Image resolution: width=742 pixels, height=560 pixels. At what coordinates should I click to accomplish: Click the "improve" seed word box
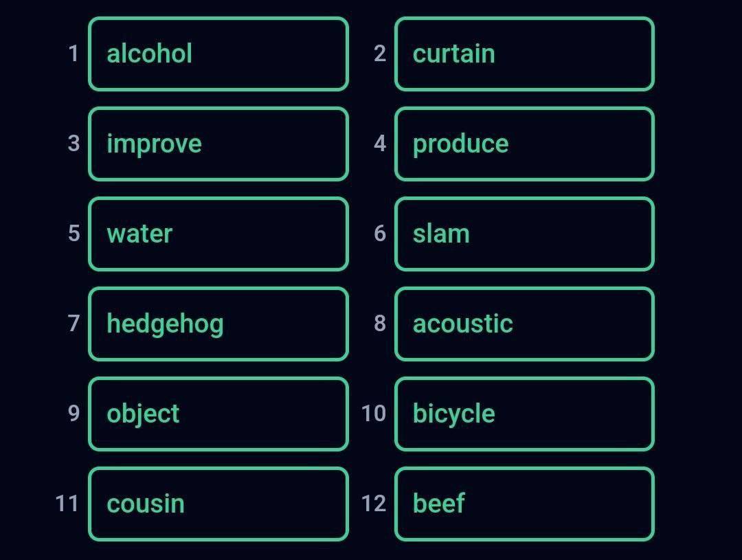pyautogui.click(x=218, y=144)
